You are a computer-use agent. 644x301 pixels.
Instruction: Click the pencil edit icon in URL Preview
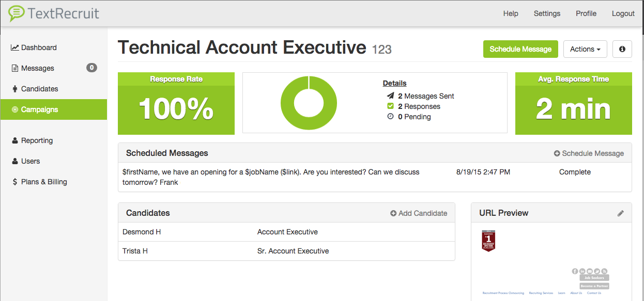click(621, 213)
